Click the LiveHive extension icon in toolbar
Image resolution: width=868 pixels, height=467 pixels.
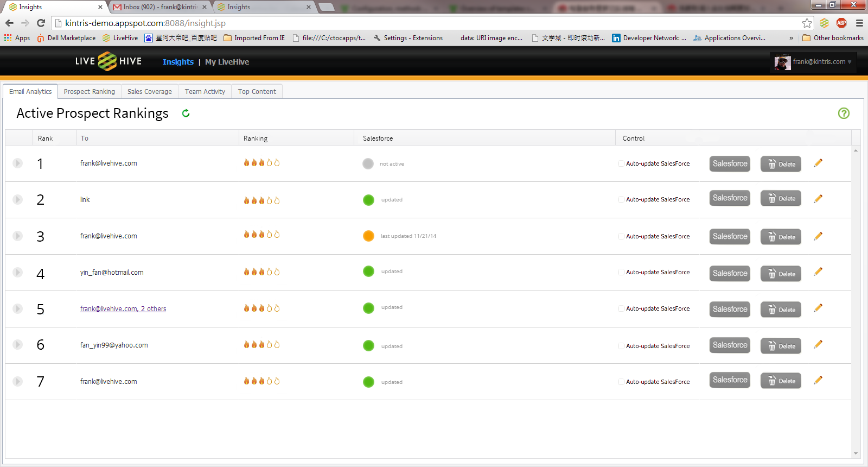[824, 23]
